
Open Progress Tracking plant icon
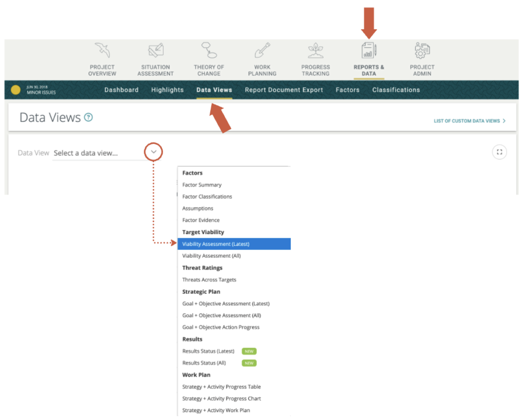pos(315,50)
